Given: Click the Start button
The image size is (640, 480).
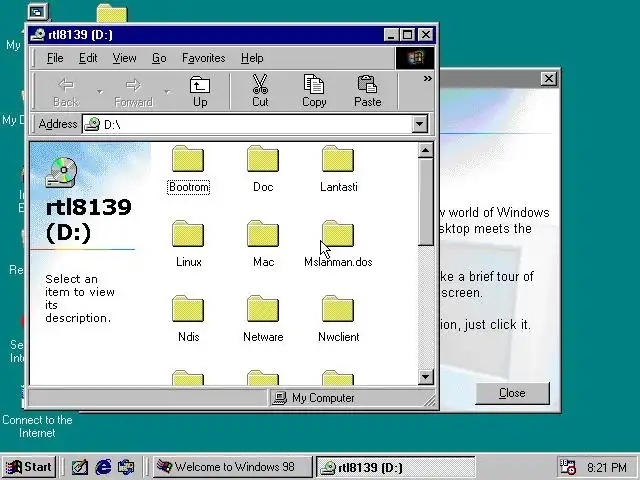Looking at the screenshot, I should [x=29, y=467].
